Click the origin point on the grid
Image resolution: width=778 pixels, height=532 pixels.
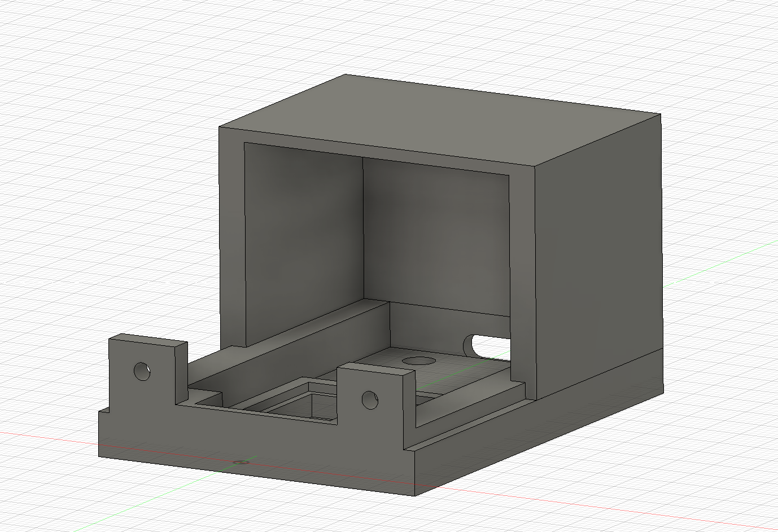point(241,462)
